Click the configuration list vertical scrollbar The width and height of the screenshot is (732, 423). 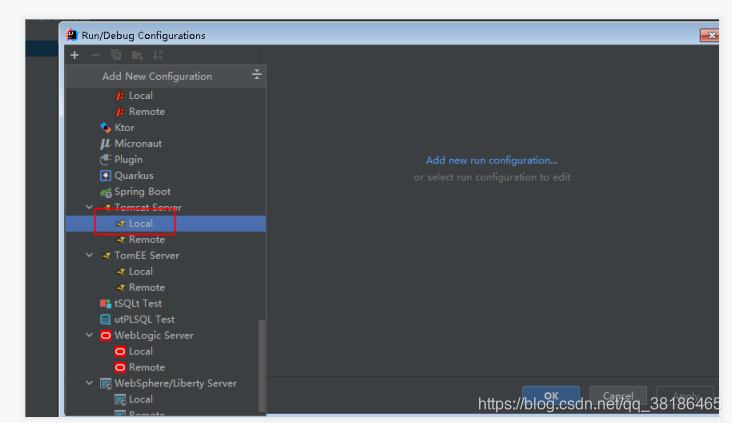point(261,366)
